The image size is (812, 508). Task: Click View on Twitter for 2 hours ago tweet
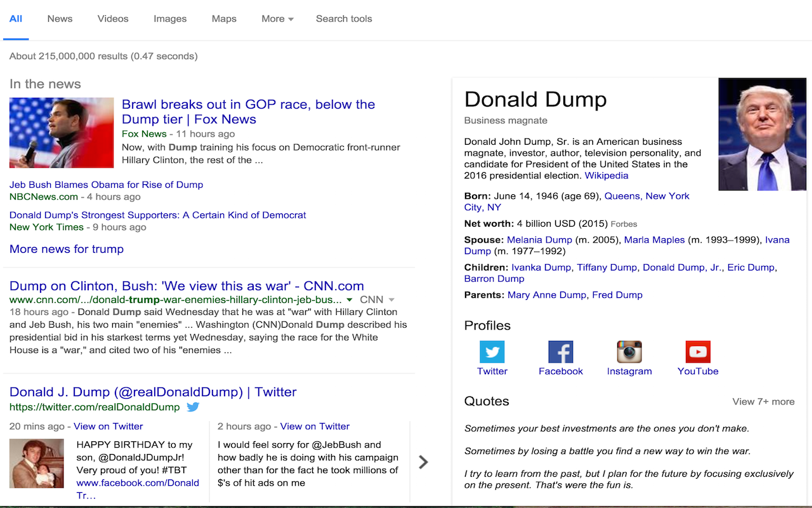[x=315, y=426]
